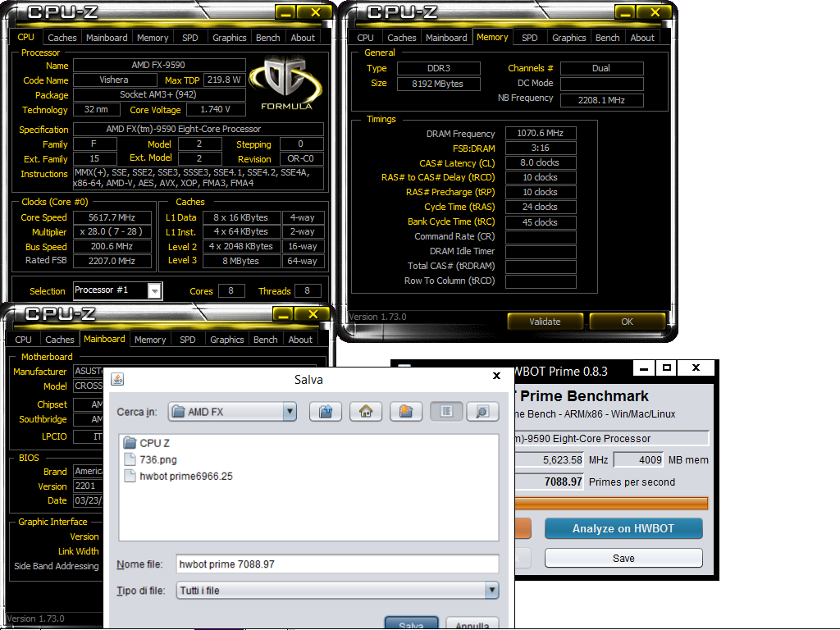Click OK in the CPU-Z Memory window

(627, 322)
